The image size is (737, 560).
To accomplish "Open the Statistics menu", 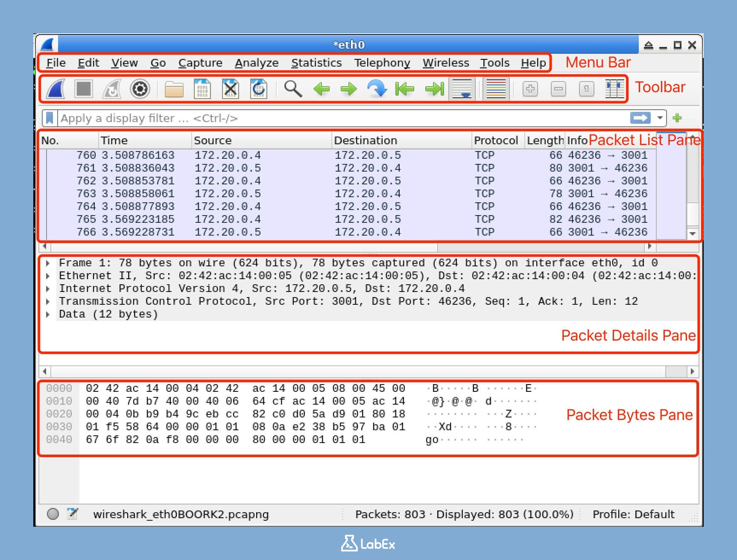I will tap(316, 63).
